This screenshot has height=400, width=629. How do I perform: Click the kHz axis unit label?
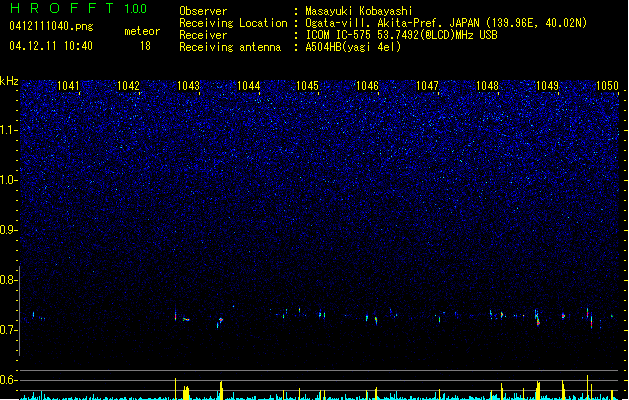click(9, 81)
